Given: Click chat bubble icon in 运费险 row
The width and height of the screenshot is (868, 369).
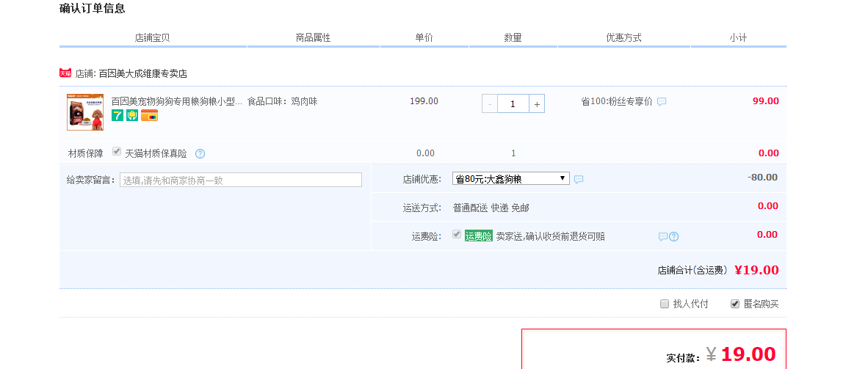Looking at the screenshot, I should point(662,237).
